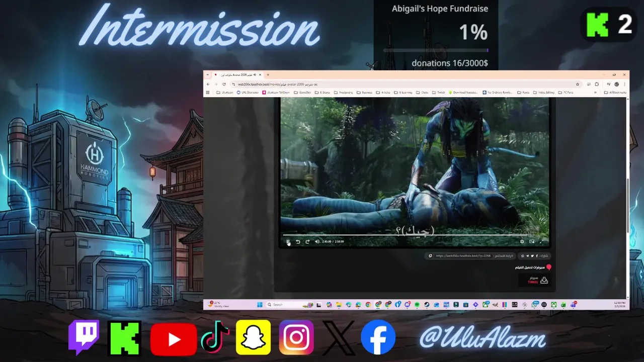644x362 pixels.
Task: Open the Chrome three-dot menu
Action: click(x=624, y=84)
